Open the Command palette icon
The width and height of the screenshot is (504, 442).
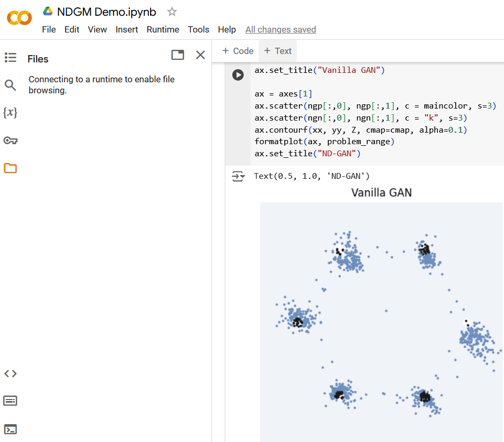coord(10,401)
